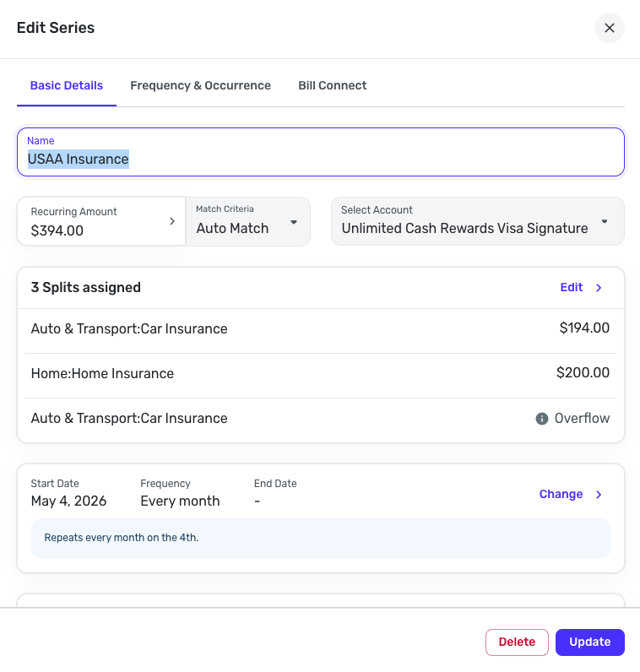The width and height of the screenshot is (640, 672).
Task: Click Edit link for splits
Action: click(x=572, y=288)
